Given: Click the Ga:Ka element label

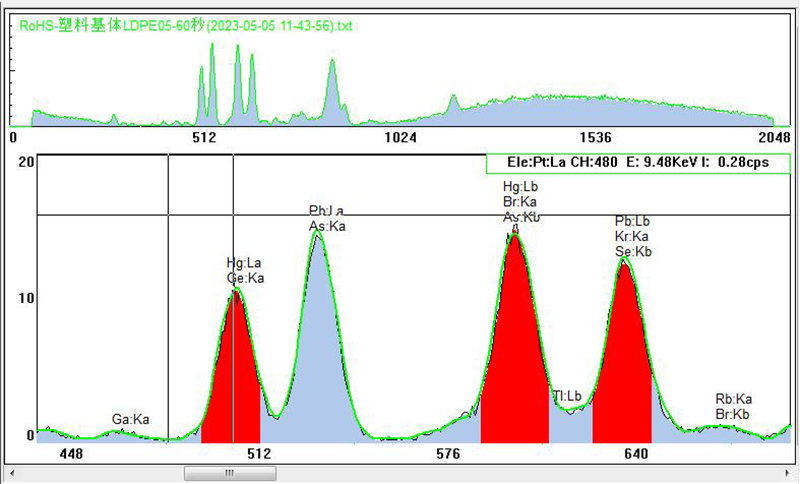Looking at the screenshot, I should coord(131,419).
